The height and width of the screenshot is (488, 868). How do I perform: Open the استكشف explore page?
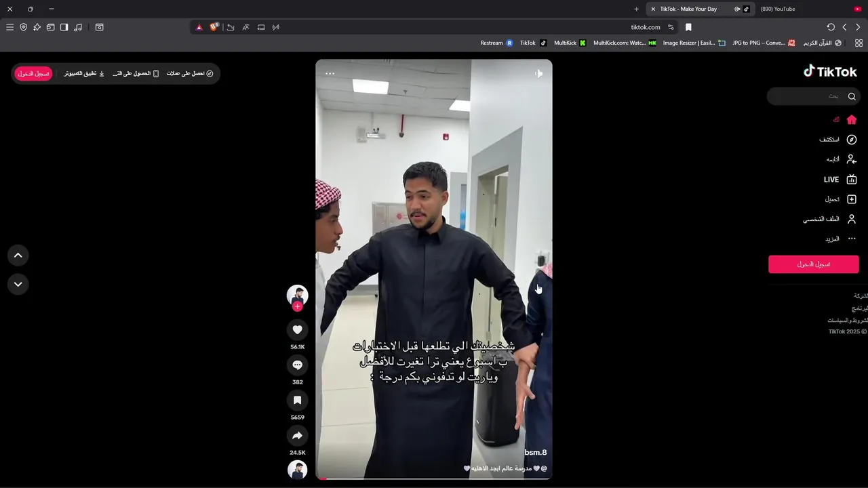[x=838, y=140]
